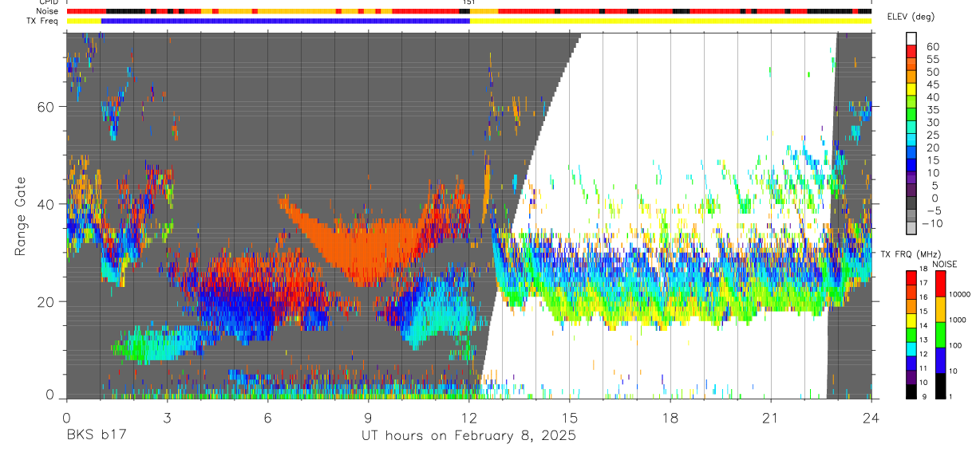Screen dimensions: 980x452
Task: Click the '45' value in ELEV legend
Action: pyautogui.click(x=933, y=85)
